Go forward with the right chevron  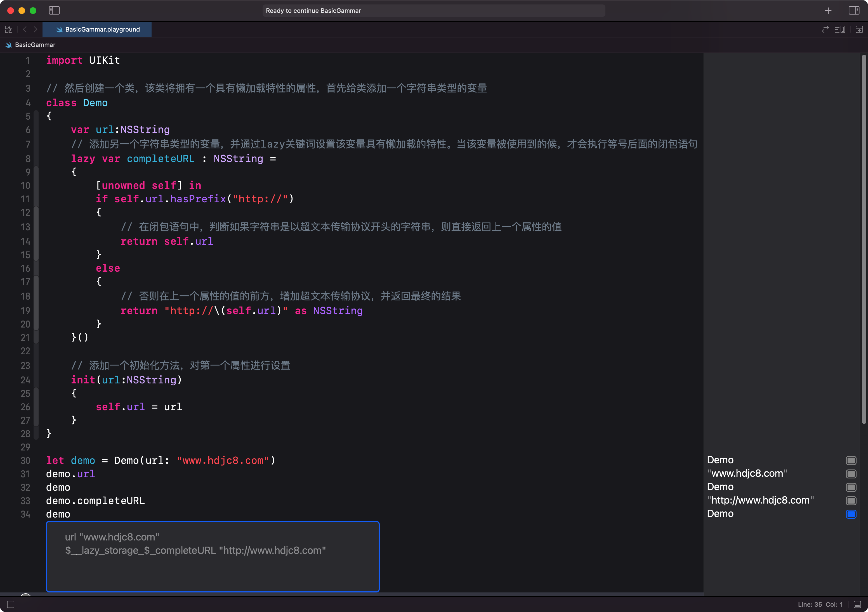(x=36, y=29)
